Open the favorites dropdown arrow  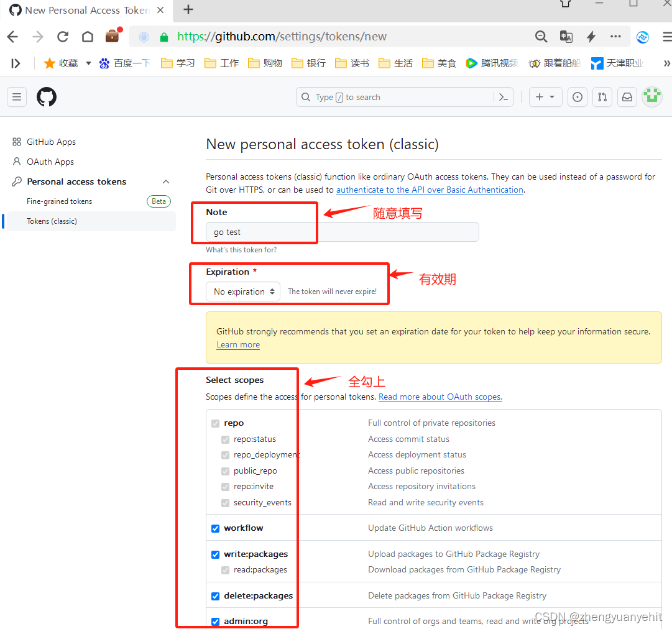pos(88,63)
